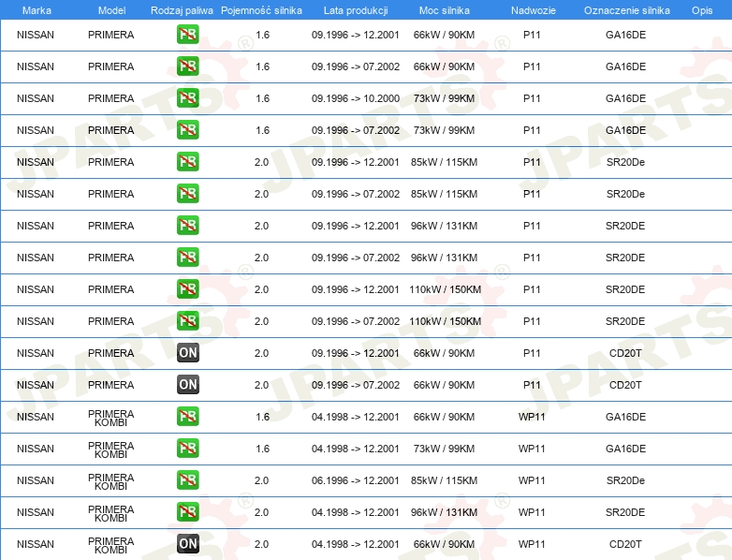The image size is (732, 560).
Task: Click the Nadwozie column header
Action: (534, 10)
